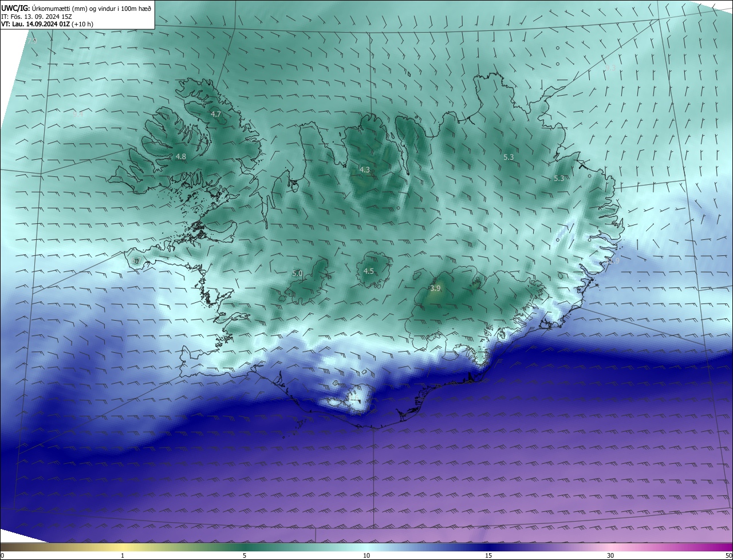The image size is (733, 560).
Task: Select the 4.3 value in north Iceland
Action: point(365,169)
